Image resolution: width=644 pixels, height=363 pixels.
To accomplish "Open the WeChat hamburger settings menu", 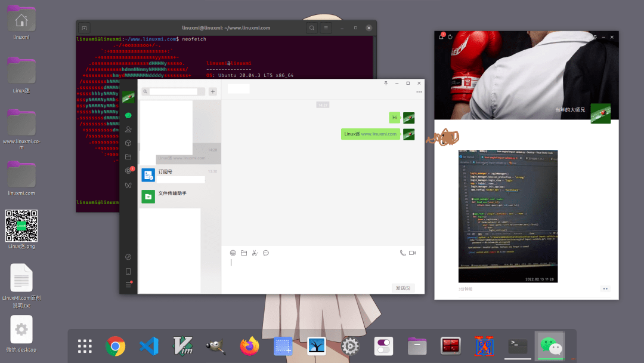I will click(128, 284).
